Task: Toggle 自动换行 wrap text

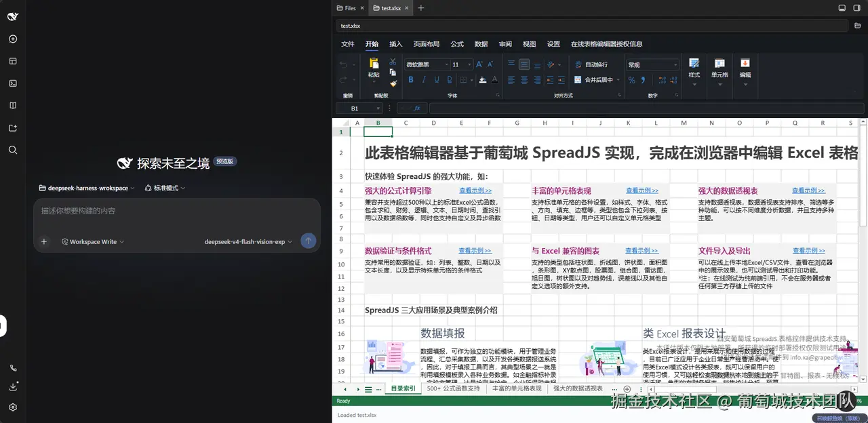Action: (591, 64)
